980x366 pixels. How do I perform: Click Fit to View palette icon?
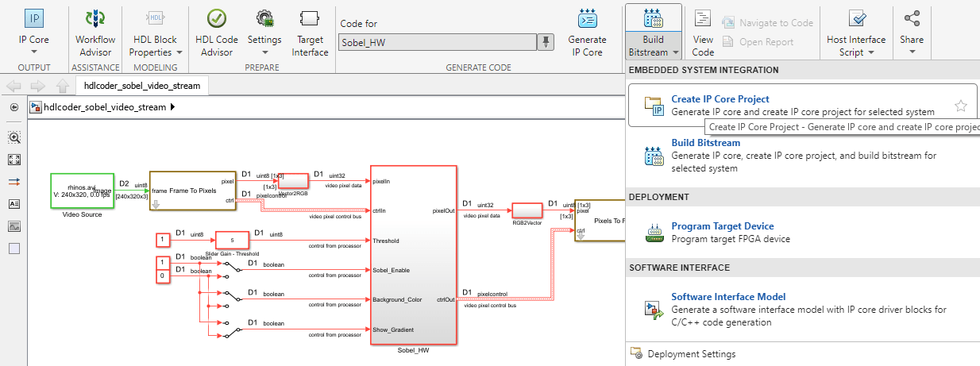[x=14, y=160]
